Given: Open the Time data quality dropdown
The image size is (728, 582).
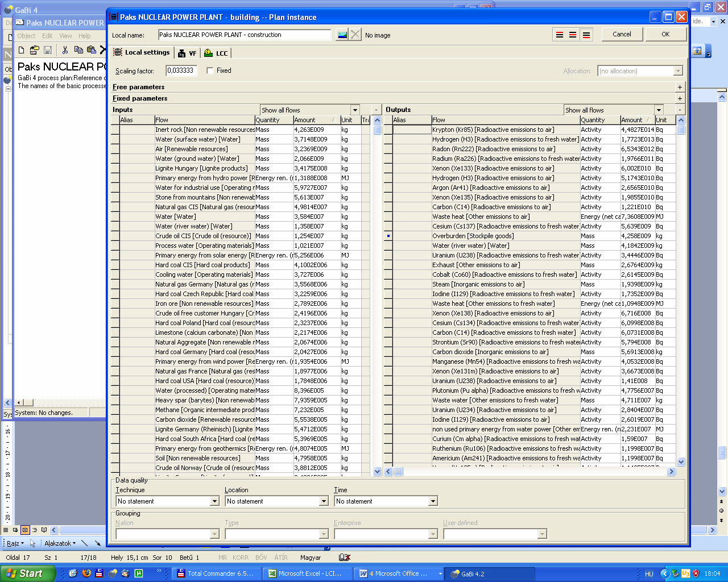Looking at the screenshot, I should [433, 501].
